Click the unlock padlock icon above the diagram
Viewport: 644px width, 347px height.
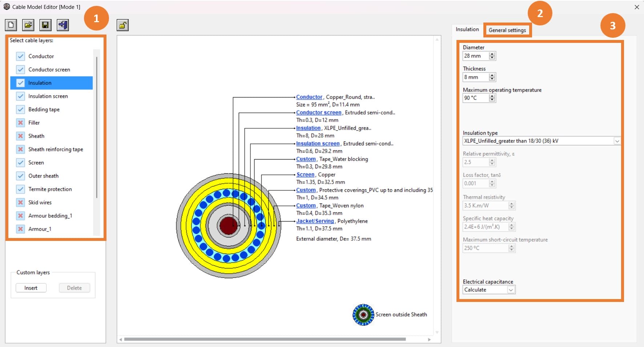(x=122, y=25)
